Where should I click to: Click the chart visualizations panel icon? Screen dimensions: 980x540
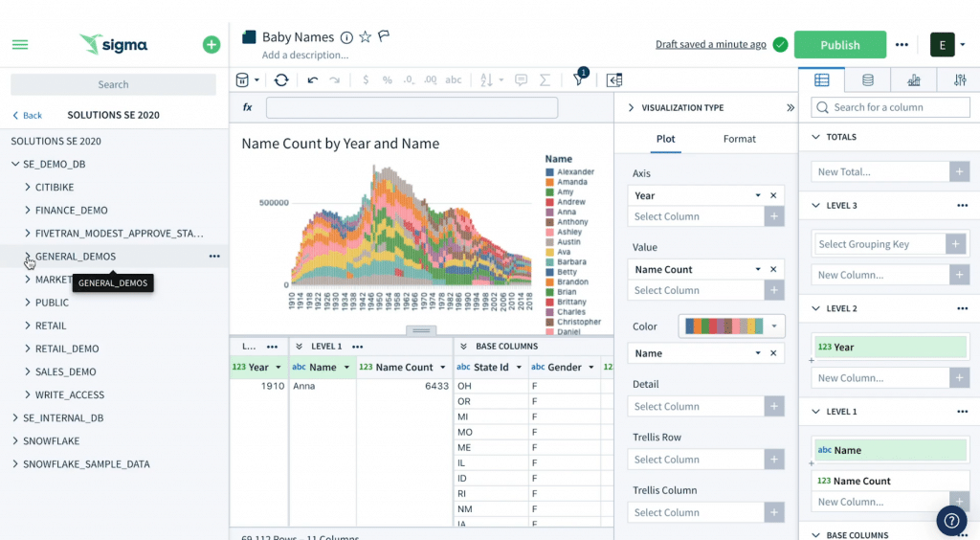coord(913,80)
